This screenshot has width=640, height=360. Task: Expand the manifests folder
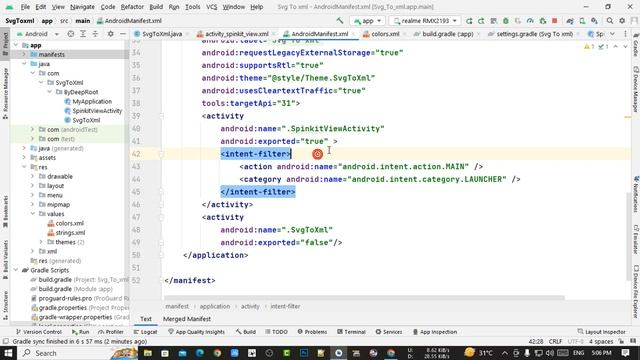(x=24, y=54)
